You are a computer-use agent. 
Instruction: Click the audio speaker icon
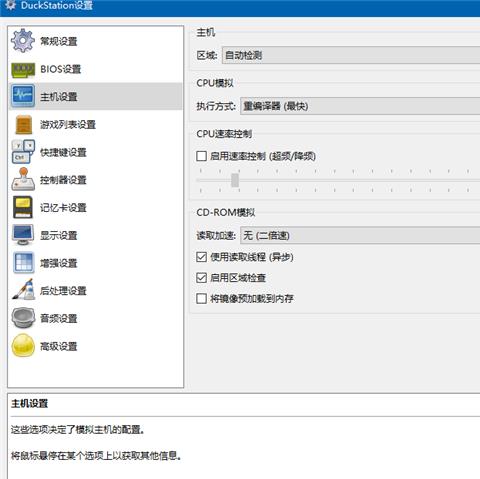pos(23,318)
